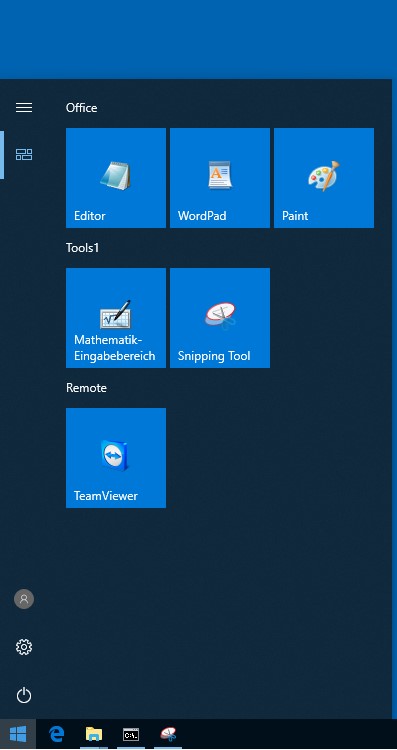
Task: Click the Power icon
Action: (24, 695)
